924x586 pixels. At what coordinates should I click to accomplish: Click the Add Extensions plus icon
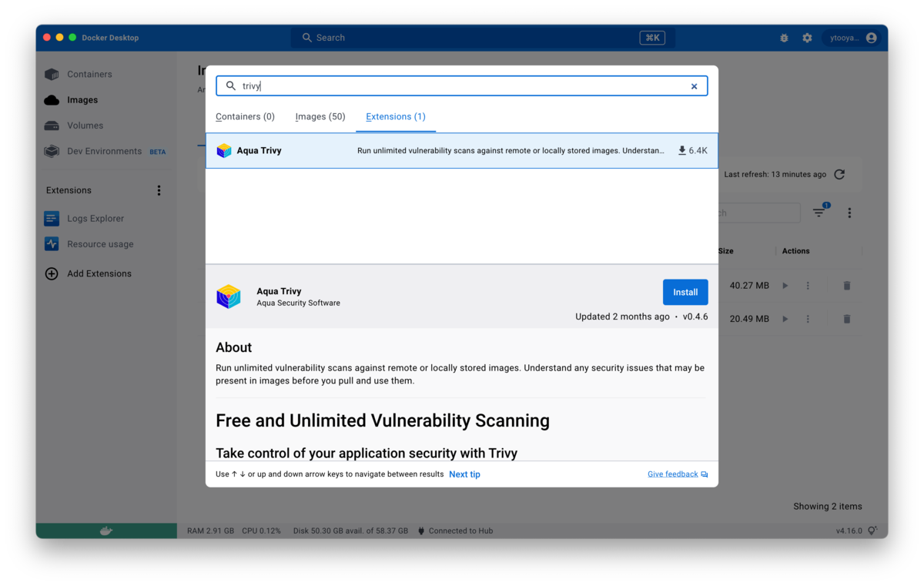(x=52, y=273)
